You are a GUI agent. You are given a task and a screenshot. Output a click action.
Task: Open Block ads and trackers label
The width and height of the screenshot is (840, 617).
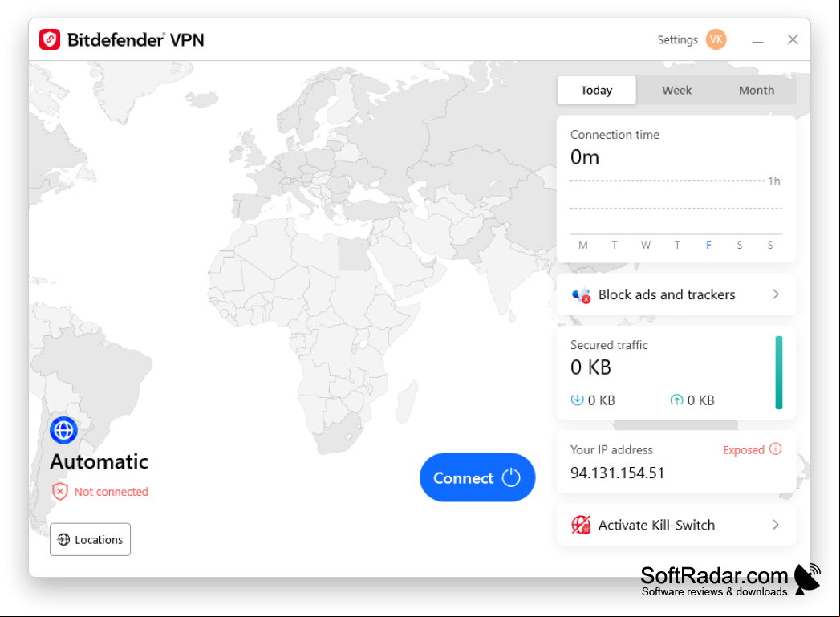(667, 294)
